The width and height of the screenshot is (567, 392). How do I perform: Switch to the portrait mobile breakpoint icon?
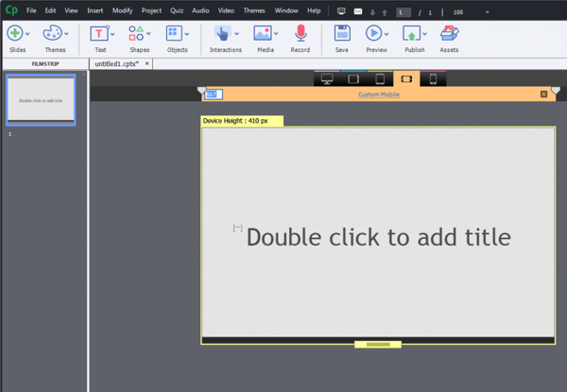433,78
